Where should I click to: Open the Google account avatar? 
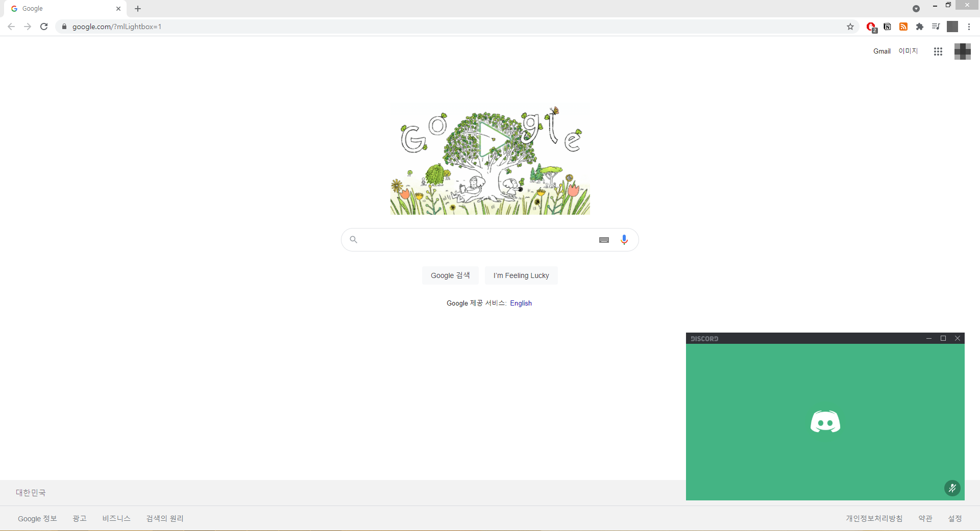(x=963, y=52)
